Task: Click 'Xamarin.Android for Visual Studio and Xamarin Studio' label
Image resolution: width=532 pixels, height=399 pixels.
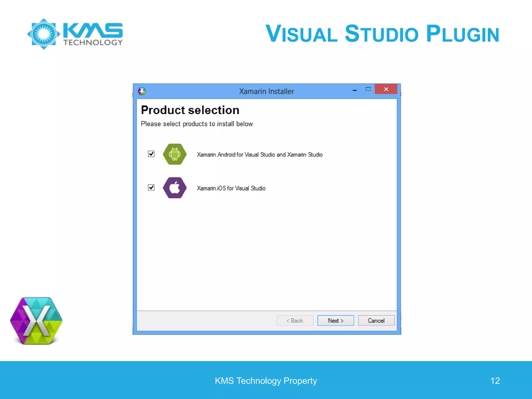Action: coord(260,155)
